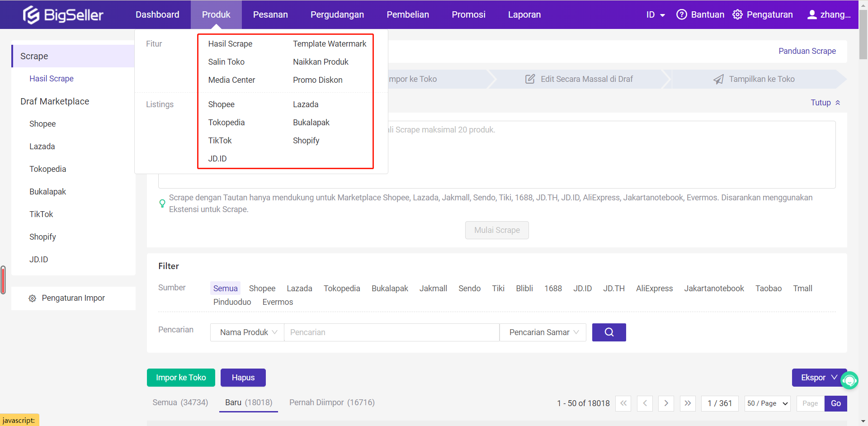Screen dimensions: 868x426
Task: Filter source by Pinduoduo
Action: [232, 302]
